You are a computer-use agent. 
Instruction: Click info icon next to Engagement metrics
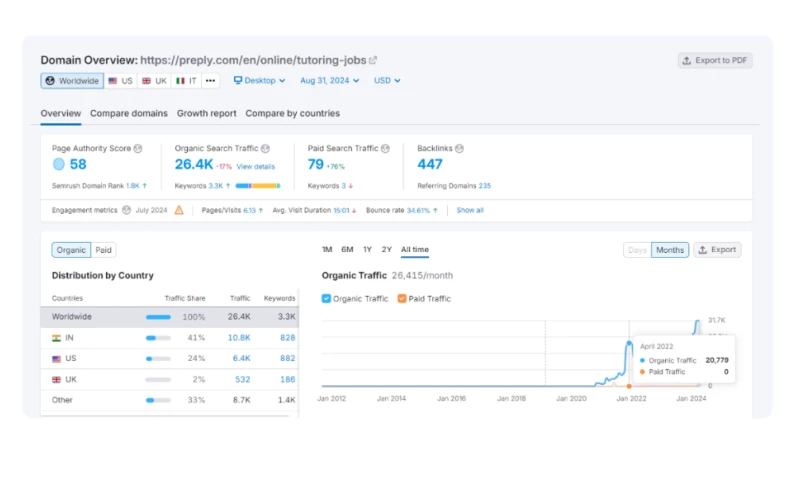127,210
